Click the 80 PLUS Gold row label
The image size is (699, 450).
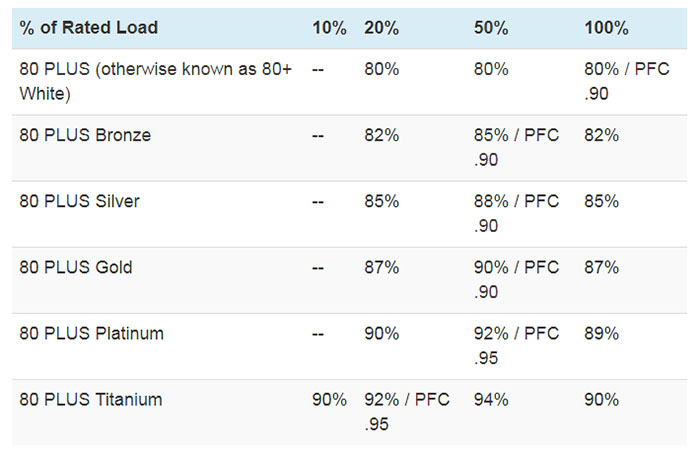pyautogui.click(x=75, y=267)
